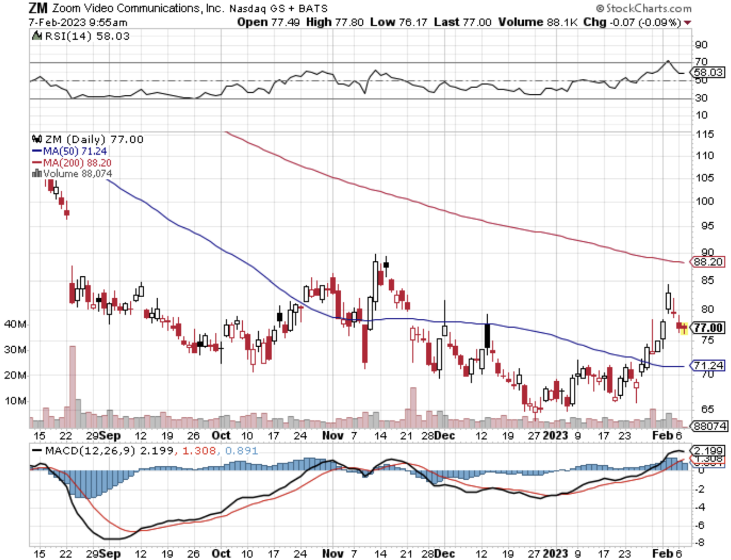Click the 110 price axis label
The width and height of the screenshot is (731, 560).
(x=704, y=155)
